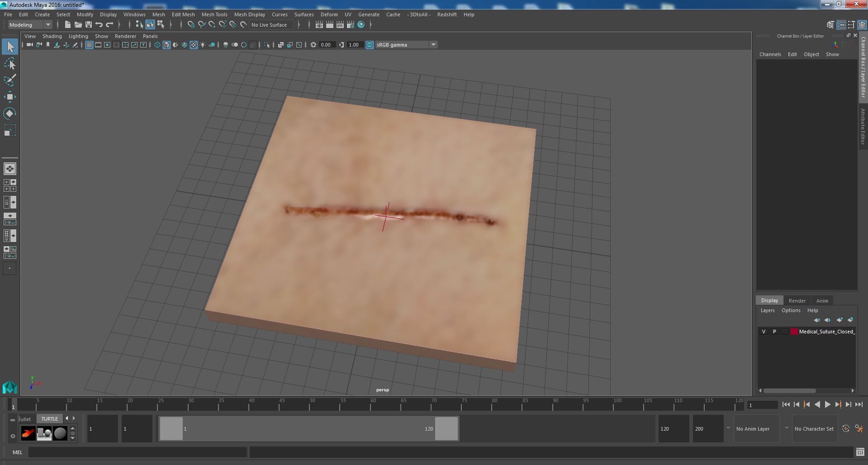Screen dimensions: 868x465
Task: Select by component type mode icon
Action: pos(161,25)
